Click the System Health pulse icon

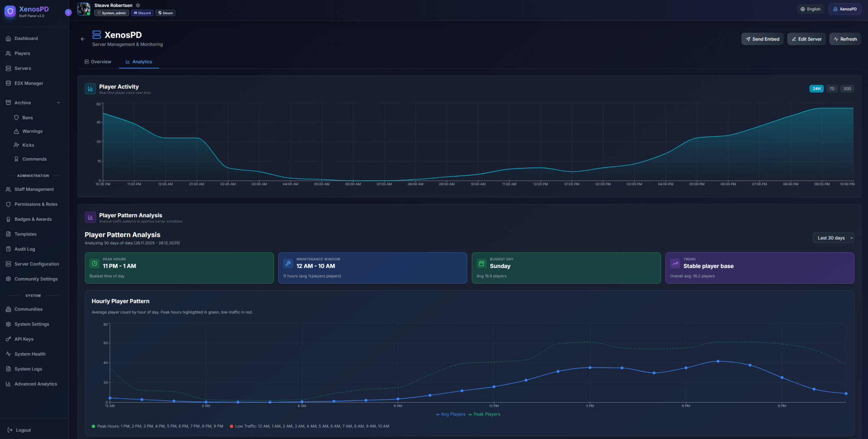point(8,354)
